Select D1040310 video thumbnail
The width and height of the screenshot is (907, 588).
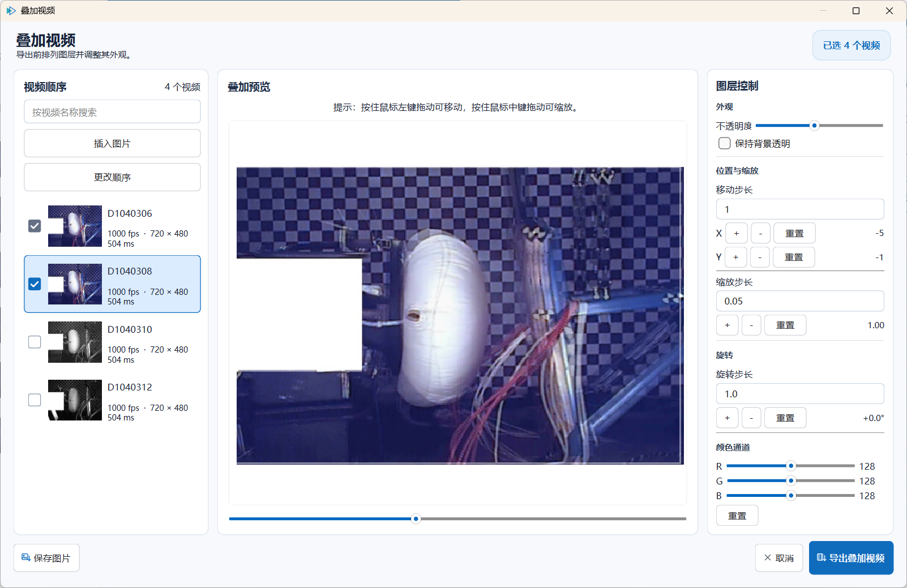(x=75, y=342)
